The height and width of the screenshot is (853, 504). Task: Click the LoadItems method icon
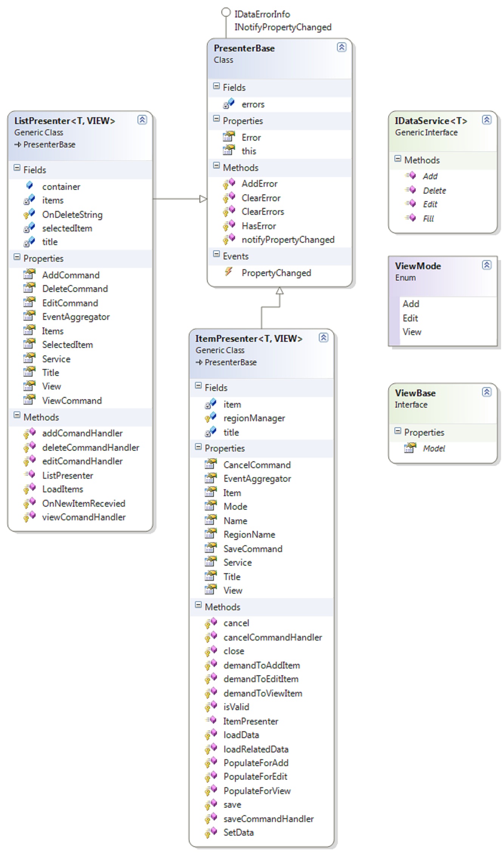click(x=29, y=489)
